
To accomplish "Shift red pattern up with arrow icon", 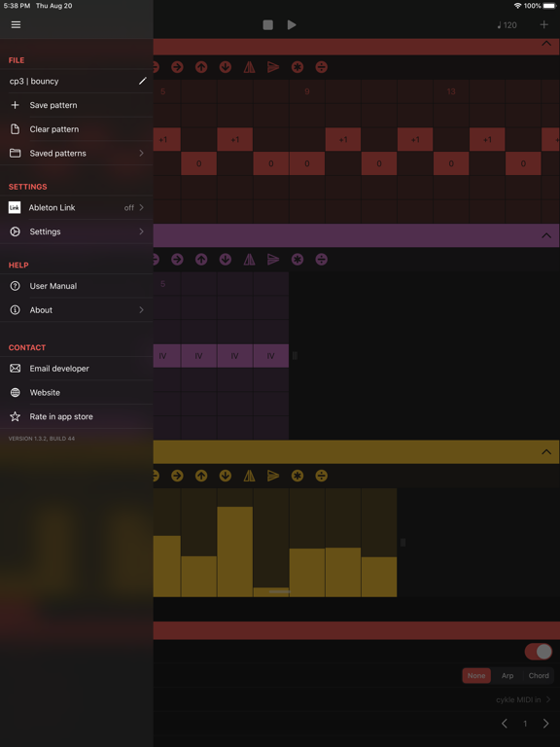I will pyautogui.click(x=201, y=68).
